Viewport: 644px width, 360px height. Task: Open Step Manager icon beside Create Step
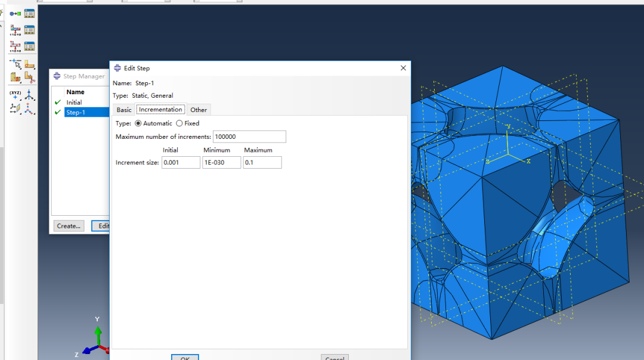point(30,14)
